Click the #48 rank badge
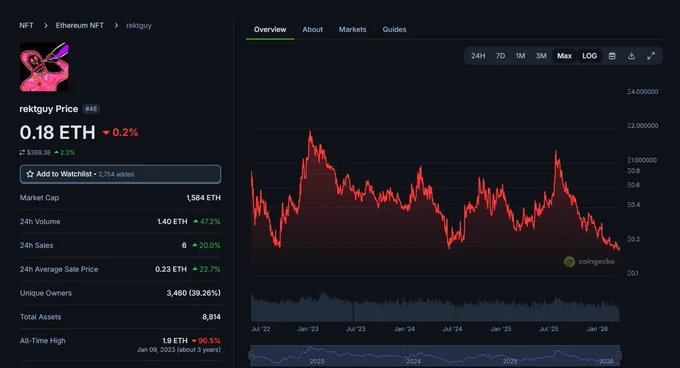680x368 pixels. pos(91,109)
